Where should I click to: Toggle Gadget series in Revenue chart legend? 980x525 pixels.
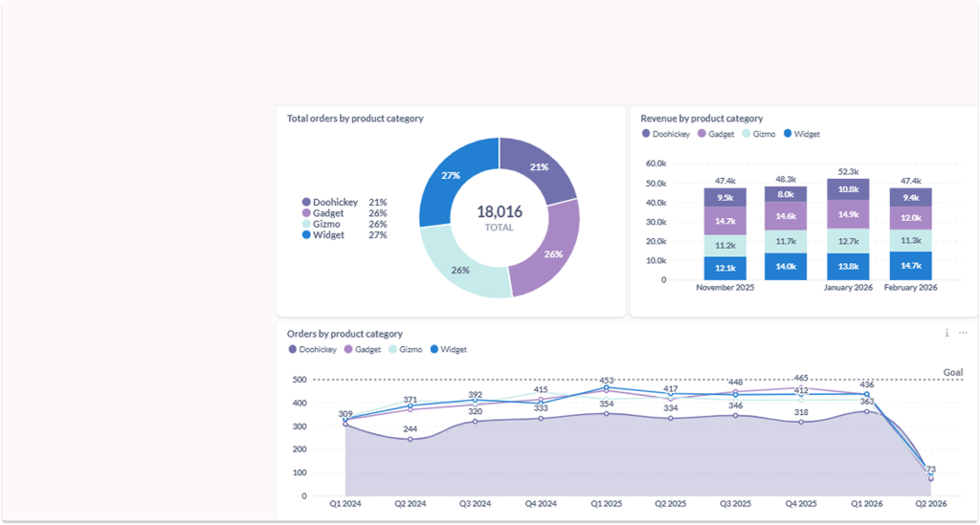pyautogui.click(x=716, y=134)
